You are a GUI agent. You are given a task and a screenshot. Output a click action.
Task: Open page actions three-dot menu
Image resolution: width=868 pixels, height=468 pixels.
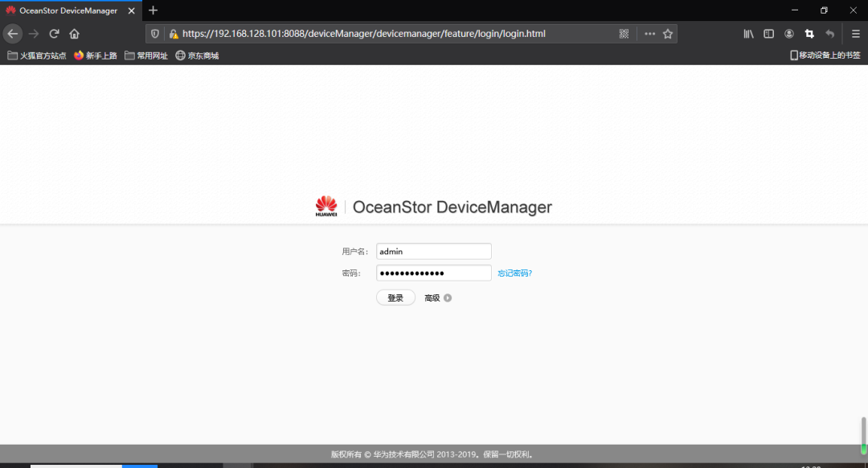pyautogui.click(x=650, y=34)
